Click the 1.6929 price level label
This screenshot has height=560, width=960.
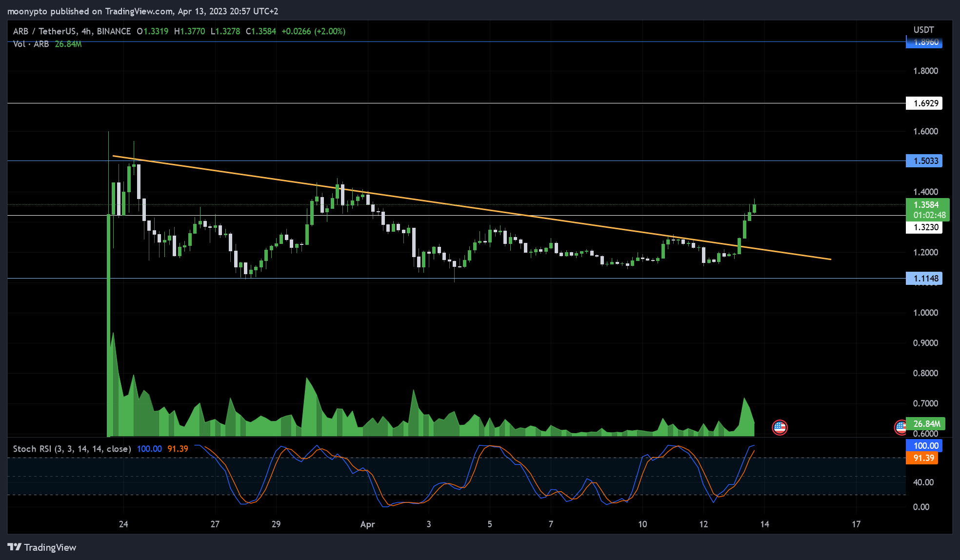[x=924, y=103]
